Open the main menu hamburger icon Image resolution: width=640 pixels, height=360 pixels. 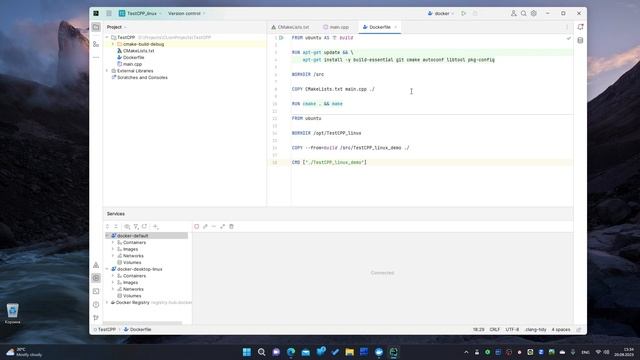[109, 13]
